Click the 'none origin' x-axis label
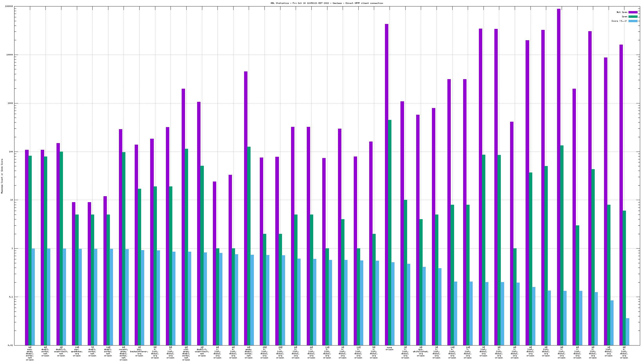The image size is (644, 362). 389,348
